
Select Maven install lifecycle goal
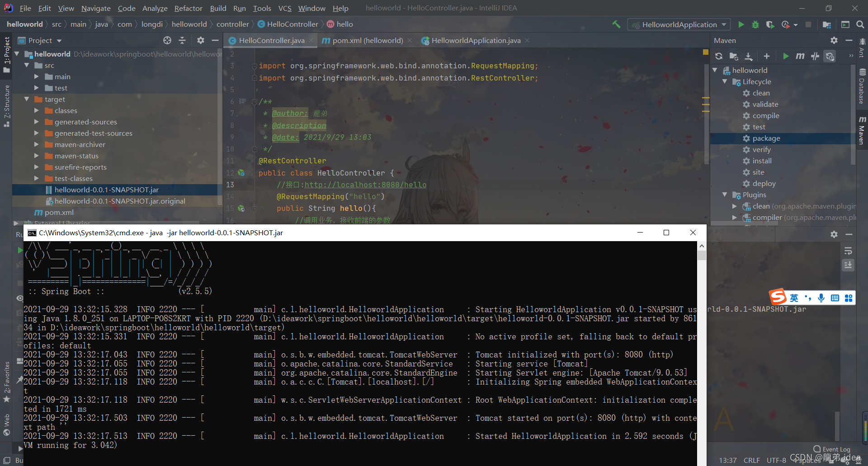tap(762, 161)
